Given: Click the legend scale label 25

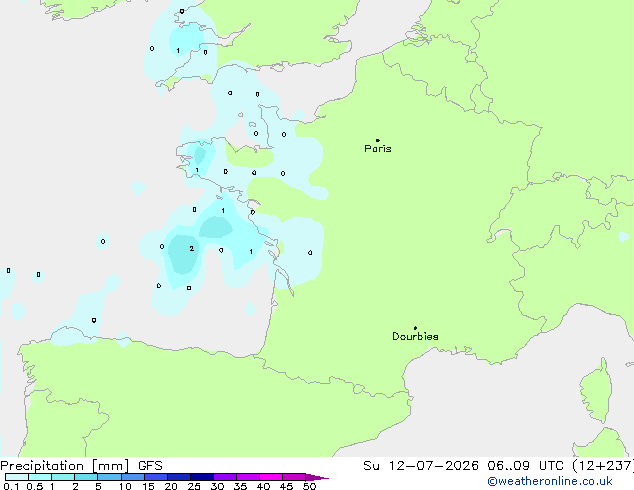Looking at the screenshot, I should (194, 486).
